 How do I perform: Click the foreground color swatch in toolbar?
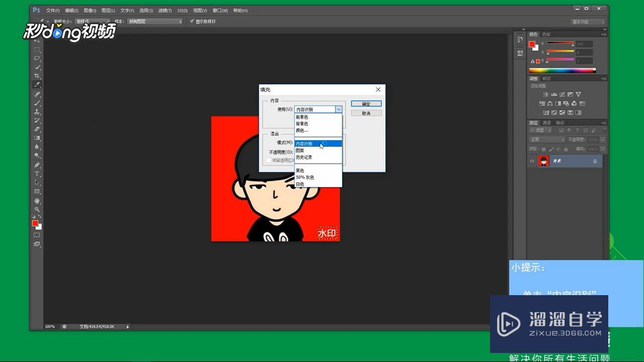(35, 223)
